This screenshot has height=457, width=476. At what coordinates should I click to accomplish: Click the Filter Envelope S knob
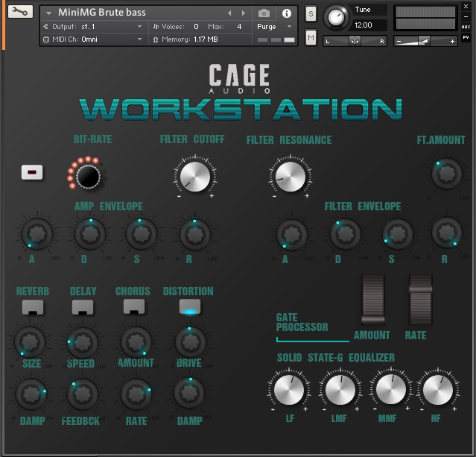tap(397, 233)
